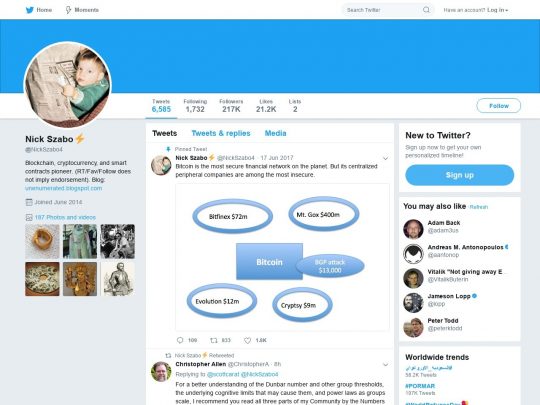Click the search magnifier icon
Image resolution: width=540 pixels, height=405 pixels.
426,10
